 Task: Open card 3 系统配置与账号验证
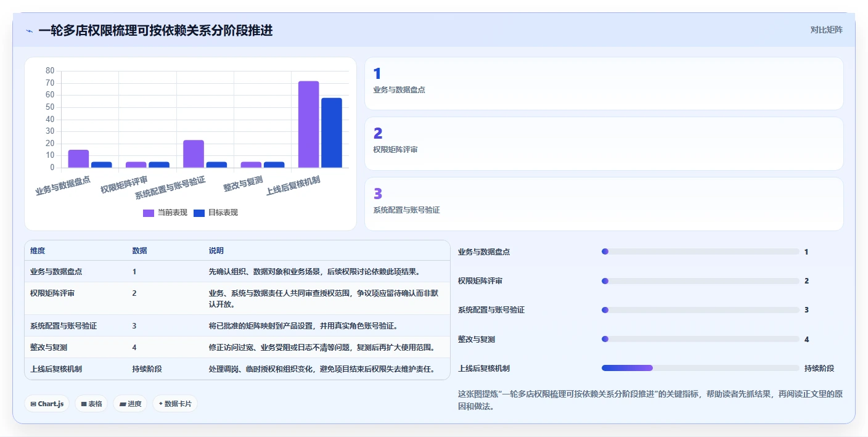[x=604, y=204]
